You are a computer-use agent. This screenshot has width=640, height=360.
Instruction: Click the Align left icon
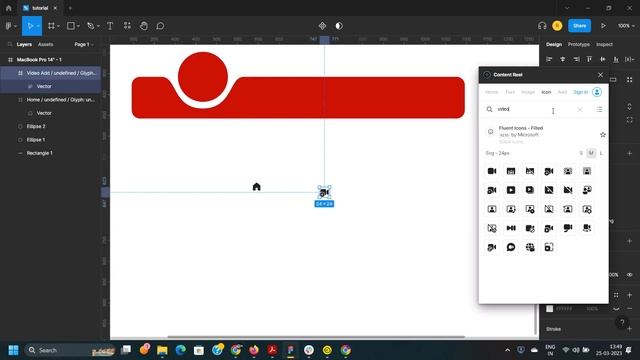549,59
